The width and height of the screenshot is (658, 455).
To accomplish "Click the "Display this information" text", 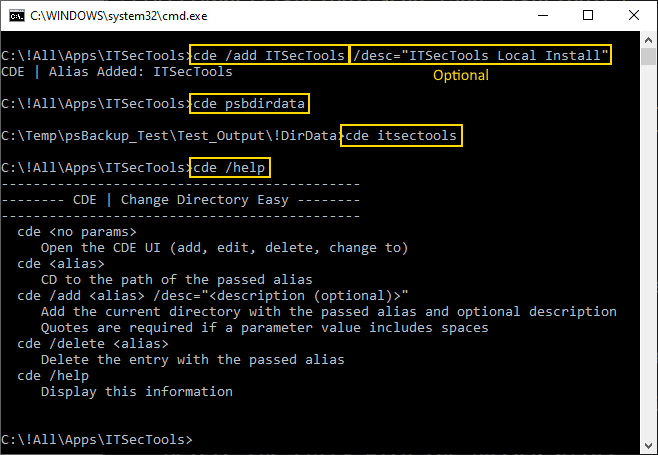I will [137, 391].
